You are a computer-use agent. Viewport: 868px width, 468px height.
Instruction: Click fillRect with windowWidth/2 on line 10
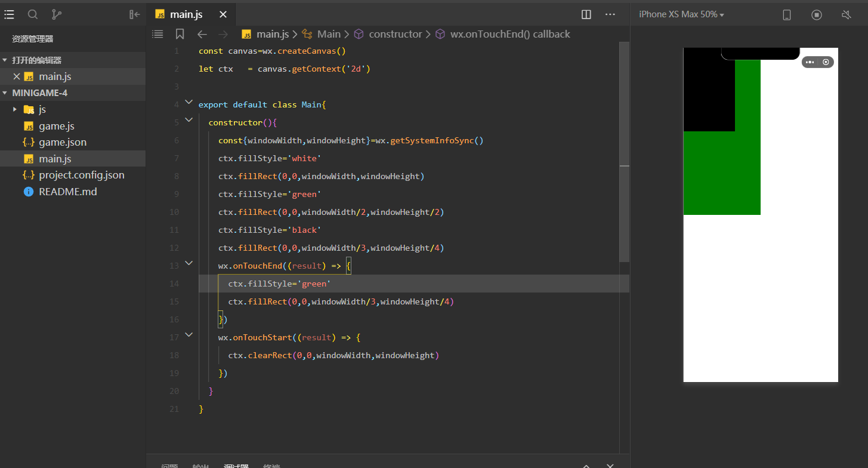(331, 212)
